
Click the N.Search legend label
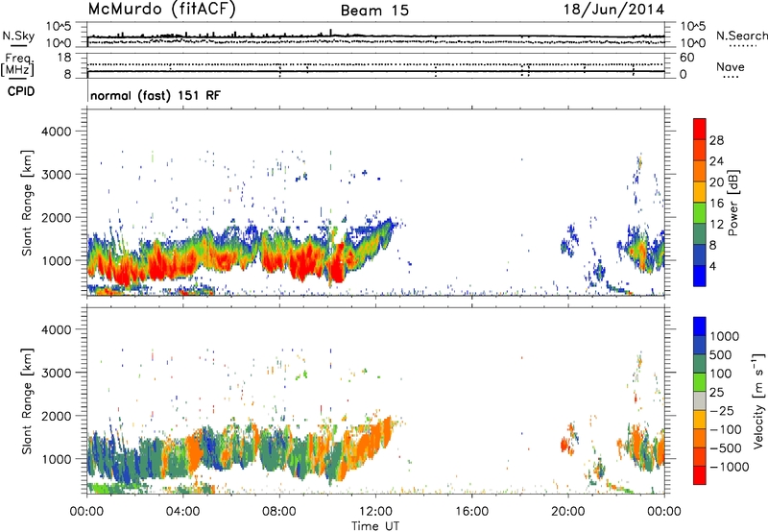741,36
